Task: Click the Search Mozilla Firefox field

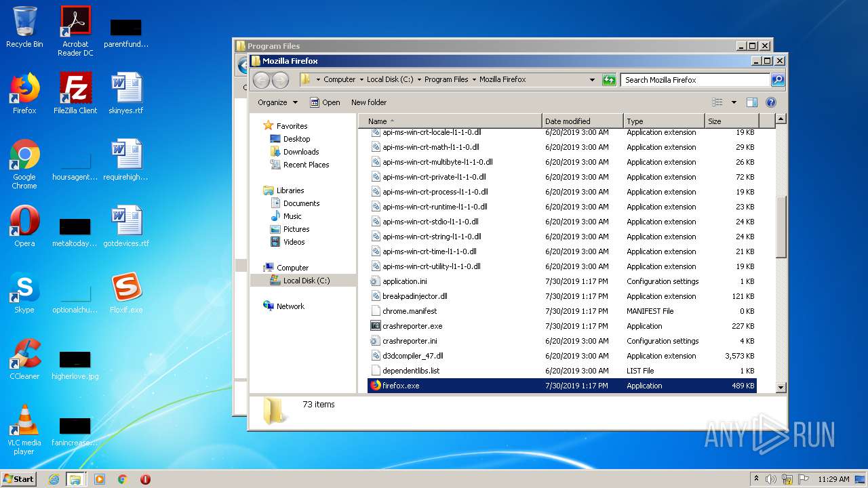Action: coord(696,79)
